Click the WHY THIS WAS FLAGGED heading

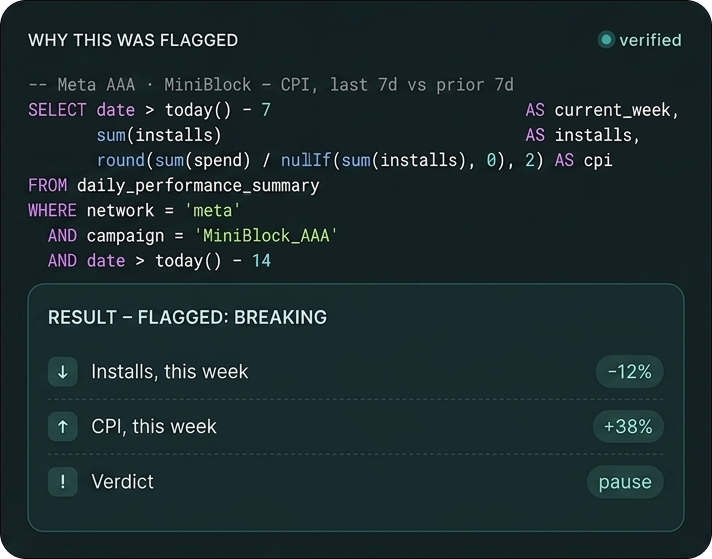click(x=133, y=40)
